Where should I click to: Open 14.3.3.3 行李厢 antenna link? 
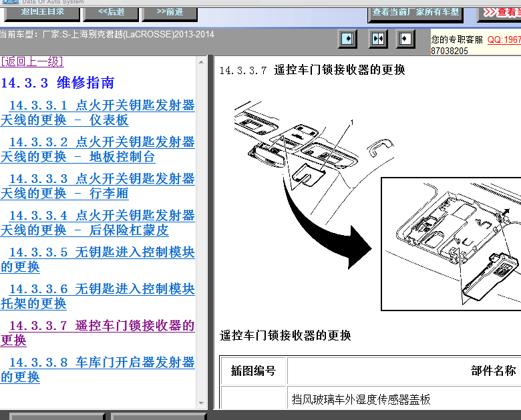pos(98,186)
